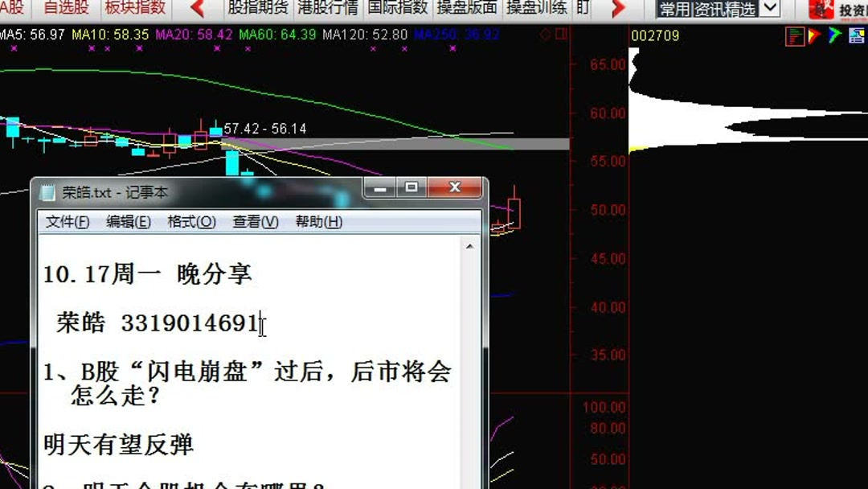Image resolution: width=868 pixels, height=489 pixels.
Task: Click the 操盘训练 button
Action: coord(536,9)
